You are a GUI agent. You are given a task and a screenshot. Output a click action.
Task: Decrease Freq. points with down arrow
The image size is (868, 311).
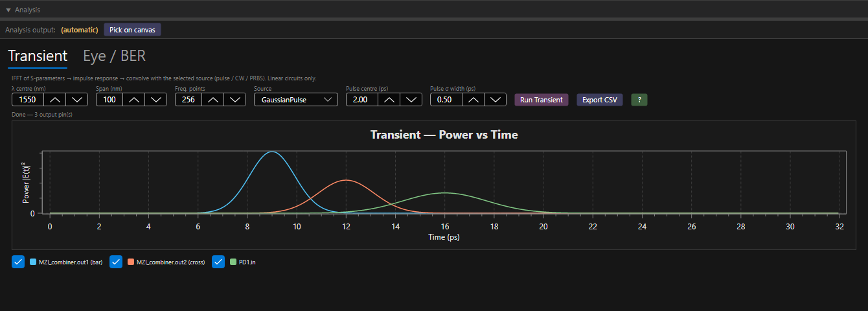(234, 100)
